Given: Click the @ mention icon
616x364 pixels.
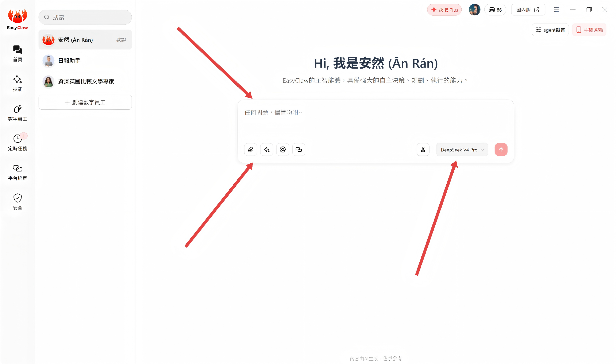Looking at the screenshot, I should 283,149.
